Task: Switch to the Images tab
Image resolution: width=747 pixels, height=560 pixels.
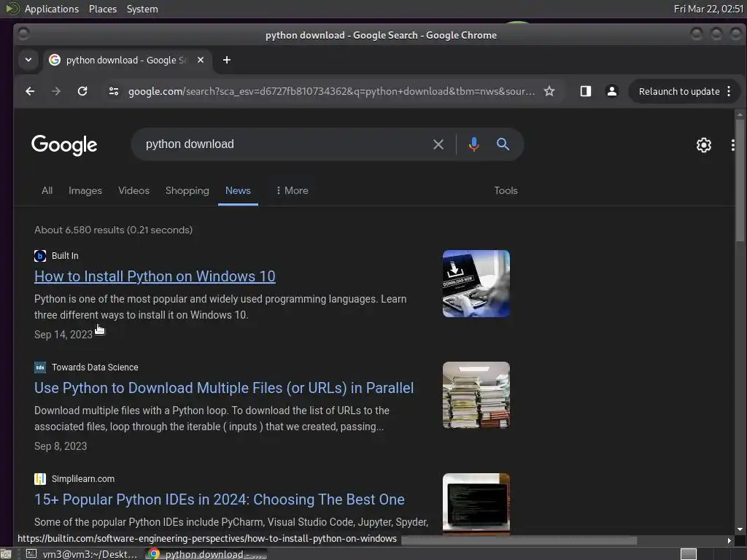Action: pyautogui.click(x=85, y=190)
